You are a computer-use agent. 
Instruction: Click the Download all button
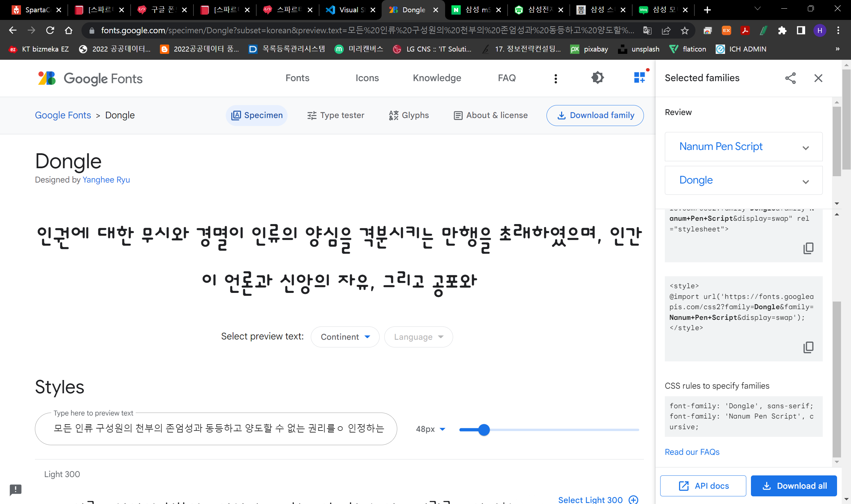click(x=793, y=486)
